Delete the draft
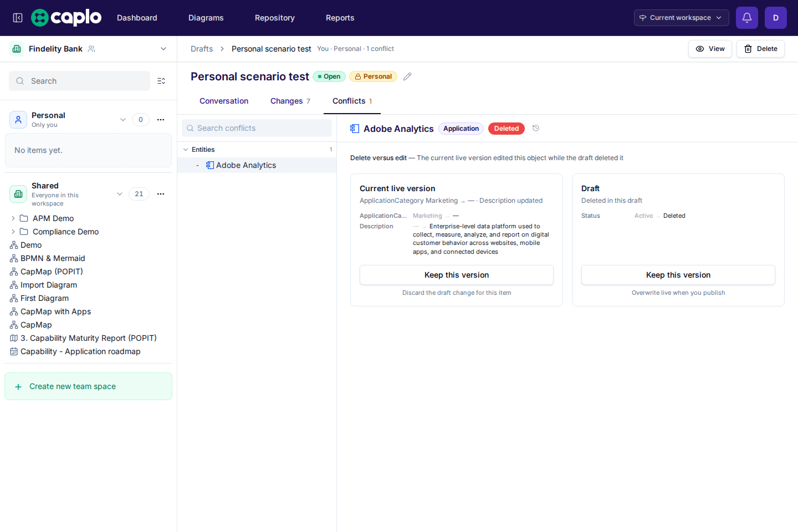 coord(760,49)
